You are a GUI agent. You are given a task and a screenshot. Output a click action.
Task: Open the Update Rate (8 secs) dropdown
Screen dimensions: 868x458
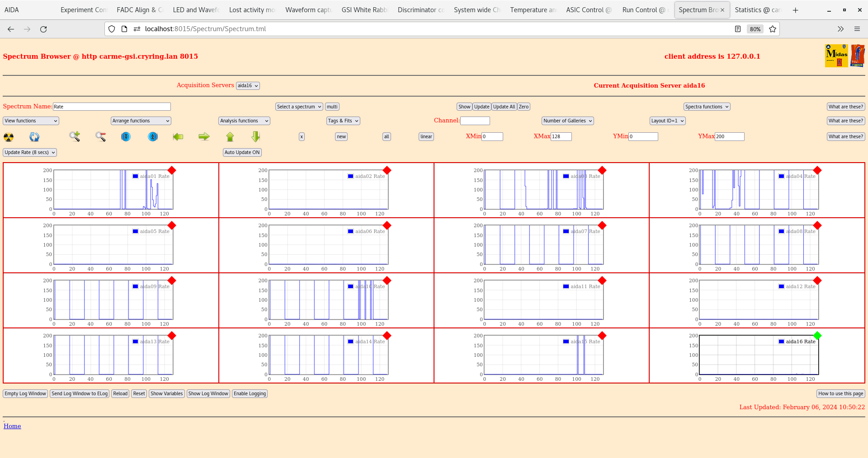(30, 152)
